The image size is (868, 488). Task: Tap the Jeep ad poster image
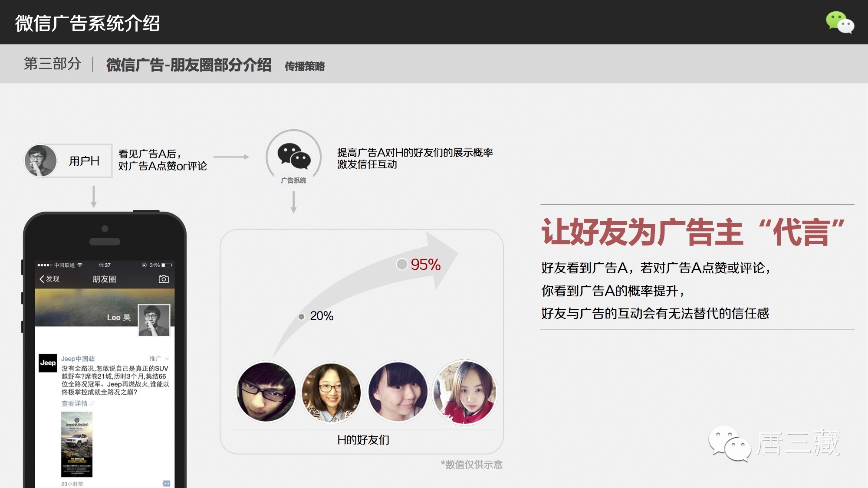click(x=77, y=444)
